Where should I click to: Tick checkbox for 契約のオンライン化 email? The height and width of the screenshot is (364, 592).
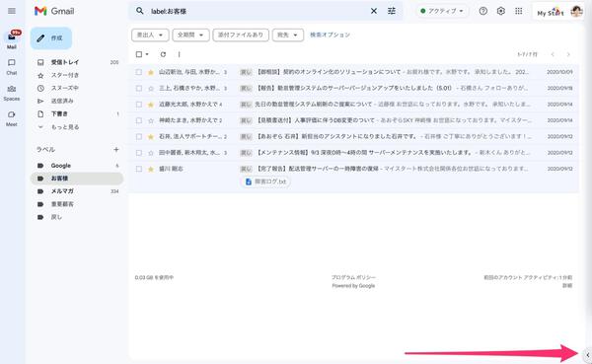(x=139, y=72)
